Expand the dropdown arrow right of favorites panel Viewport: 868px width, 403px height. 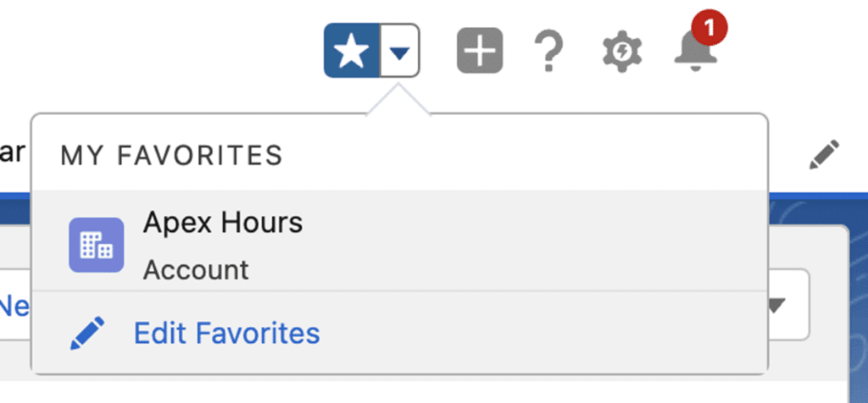777,305
